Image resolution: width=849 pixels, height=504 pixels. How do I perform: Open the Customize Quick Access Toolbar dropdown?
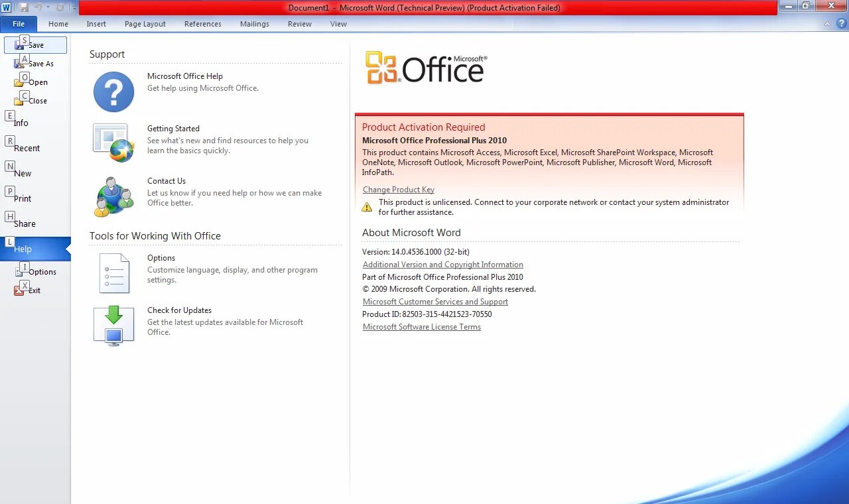(74, 8)
